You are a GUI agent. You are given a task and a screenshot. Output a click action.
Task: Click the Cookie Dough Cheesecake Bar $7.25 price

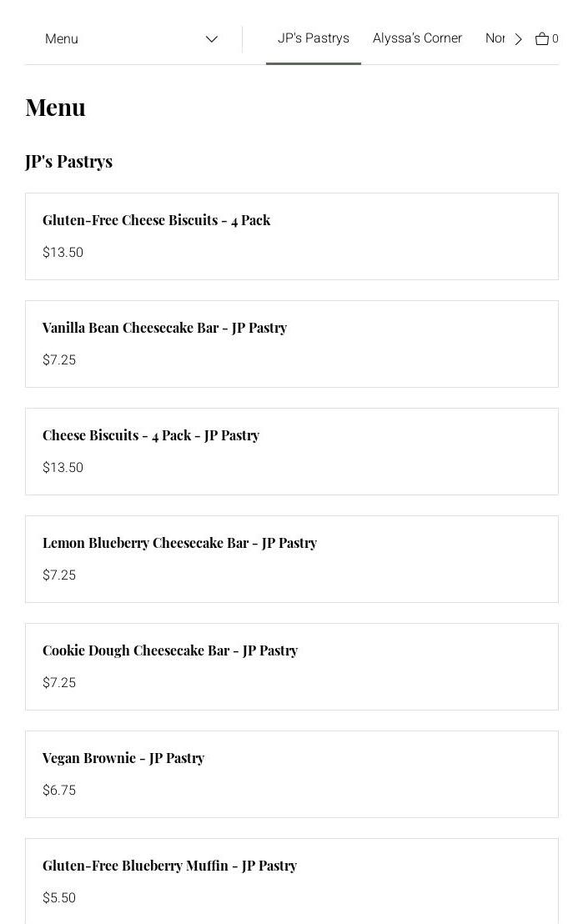pos(59,683)
